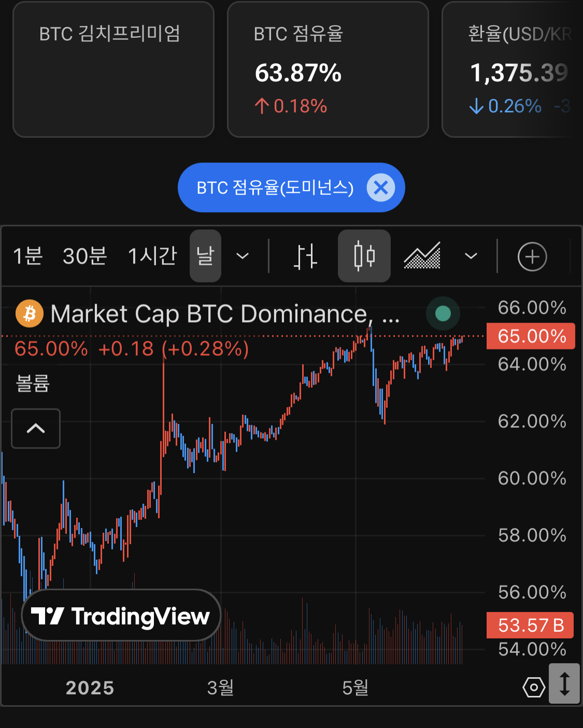Switch to area chart style icon
The image size is (583, 728).
coord(422,256)
